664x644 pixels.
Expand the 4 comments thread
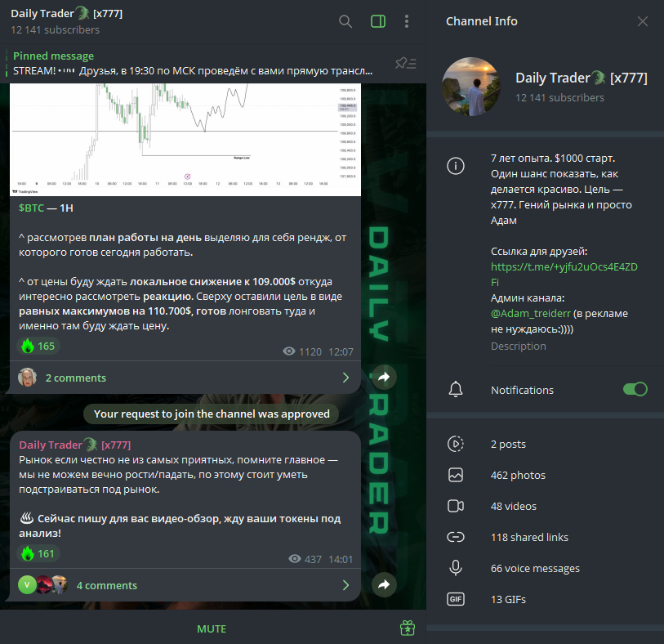point(185,585)
